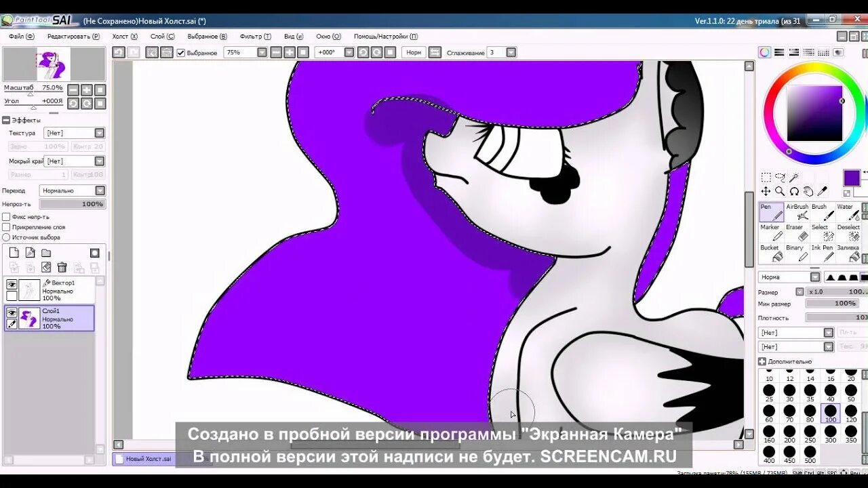Select the Binary pen tool
This screenshot has width=868, height=488.
point(797,253)
